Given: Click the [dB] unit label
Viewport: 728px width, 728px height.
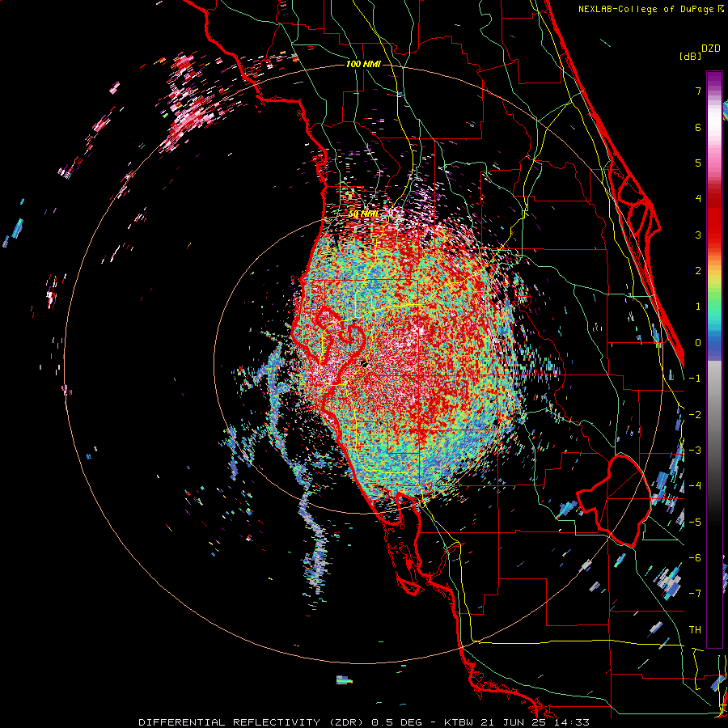Looking at the screenshot, I should (690, 56).
